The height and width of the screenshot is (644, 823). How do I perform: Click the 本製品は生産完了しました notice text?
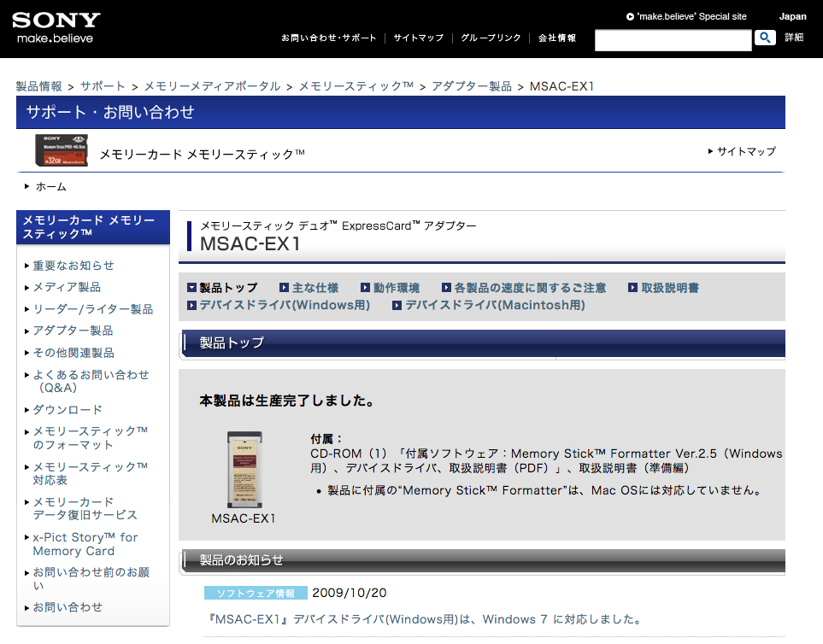point(286,401)
